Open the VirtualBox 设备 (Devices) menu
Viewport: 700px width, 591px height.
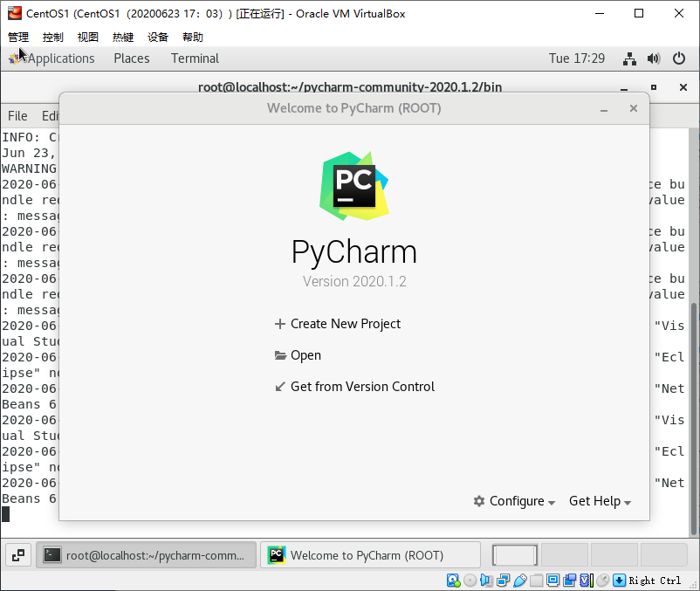pyautogui.click(x=158, y=38)
